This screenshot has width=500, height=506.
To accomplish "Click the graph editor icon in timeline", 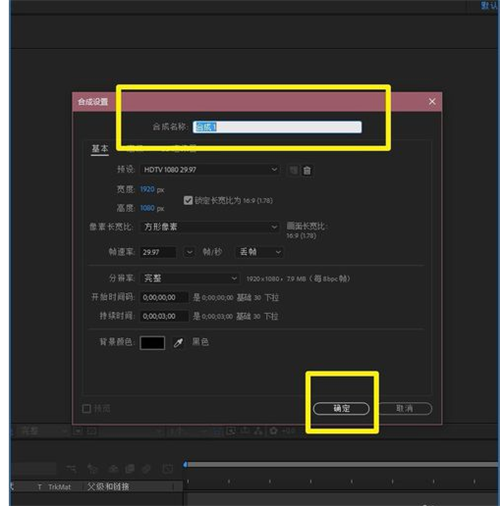I will pos(168,469).
